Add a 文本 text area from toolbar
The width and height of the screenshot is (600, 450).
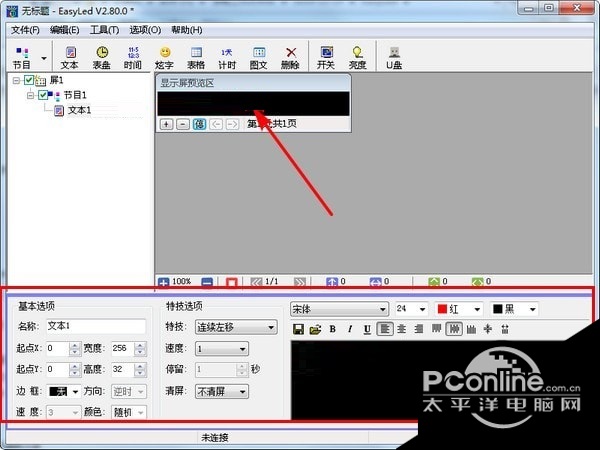(70, 58)
